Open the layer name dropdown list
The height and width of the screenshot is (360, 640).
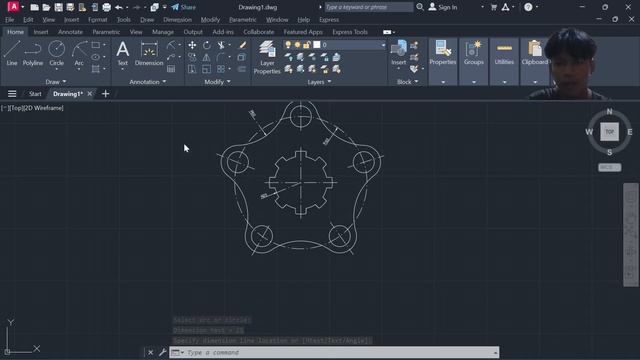point(383,45)
